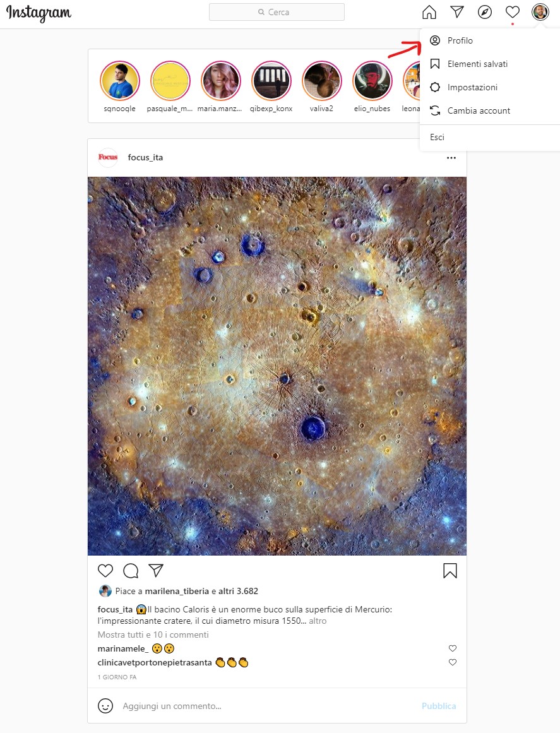
Task: View sqnoogle story thumbnail
Action: click(120, 81)
